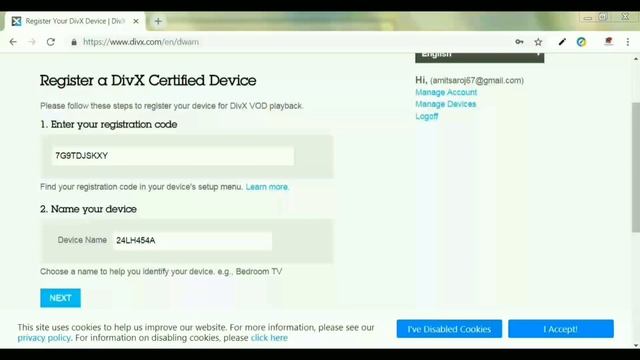Open a new browser tab
Image resolution: width=640 pixels, height=360 pixels.
(158, 21)
